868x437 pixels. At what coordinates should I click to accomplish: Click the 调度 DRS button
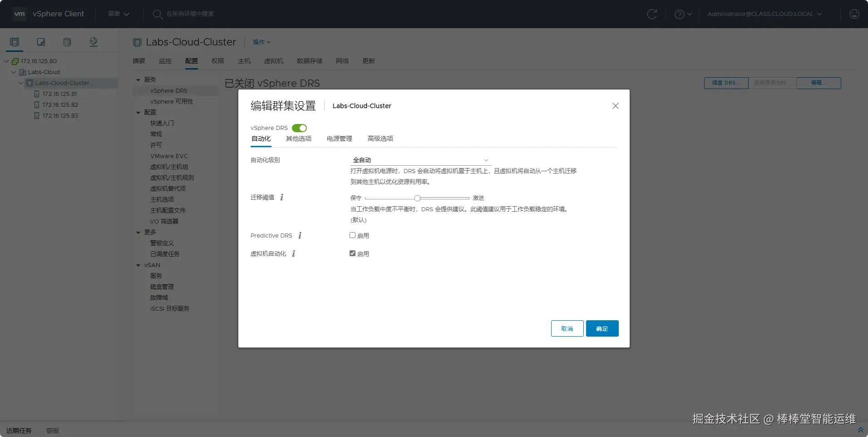(726, 83)
